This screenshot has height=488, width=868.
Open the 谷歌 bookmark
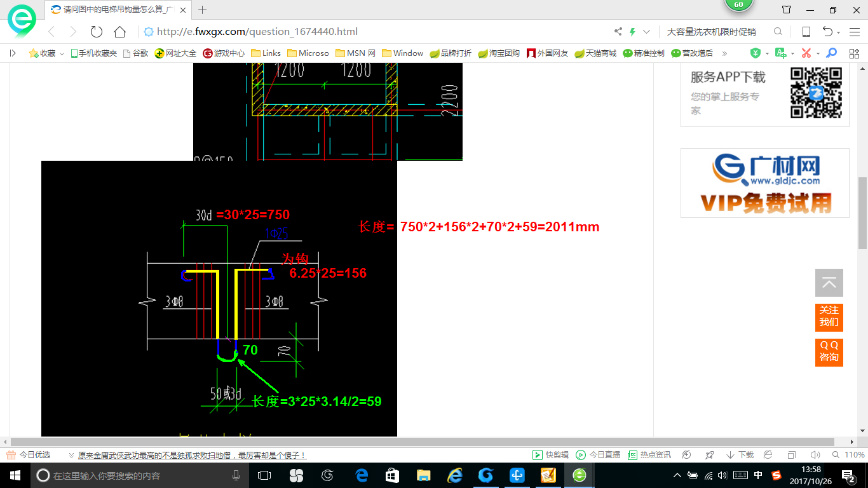coord(135,53)
